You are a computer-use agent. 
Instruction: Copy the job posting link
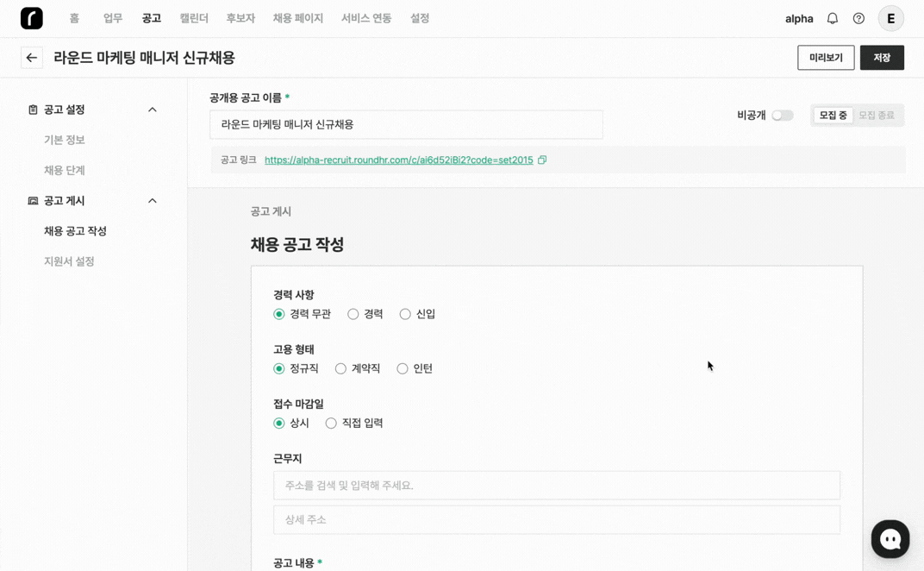pyautogui.click(x=542, y=160)
